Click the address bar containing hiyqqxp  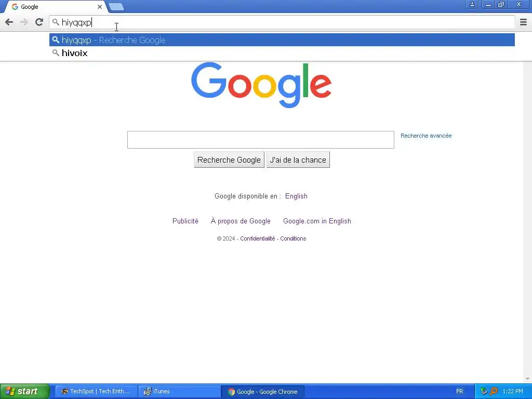pos(282,22)
